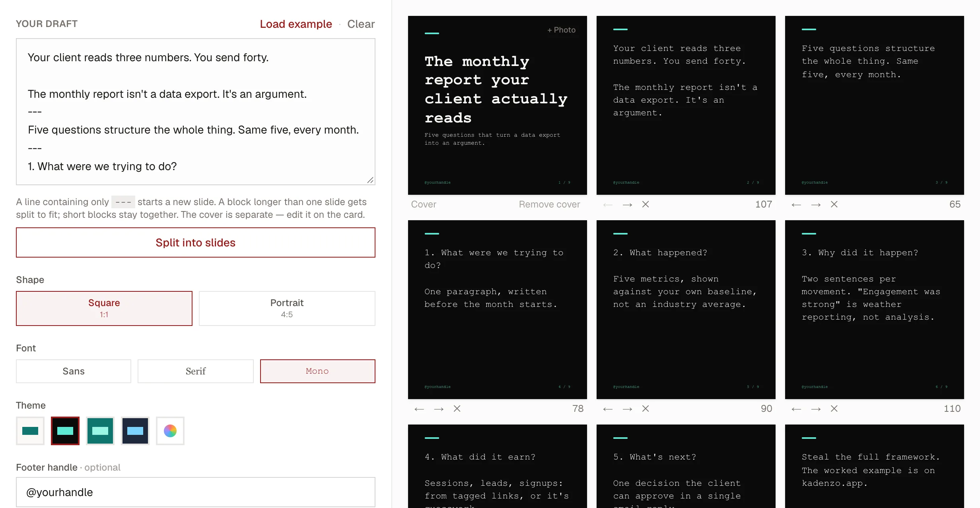The height and width of the screenshot is (508, 980).
Task: Choose the Square 1:1 shape
Action: [x=104, y=308]
